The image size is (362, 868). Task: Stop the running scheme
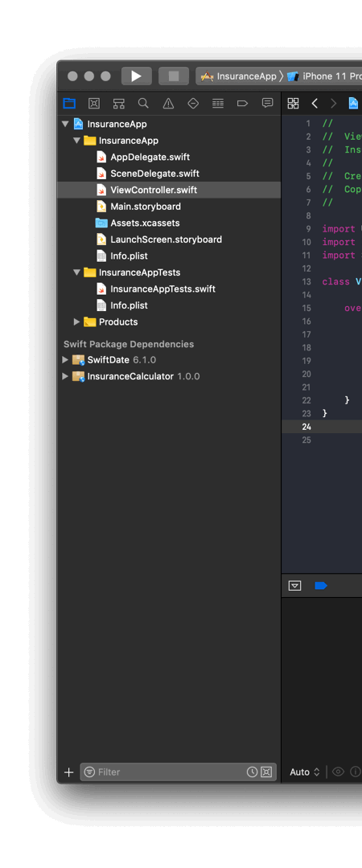(x=174, y=76)
